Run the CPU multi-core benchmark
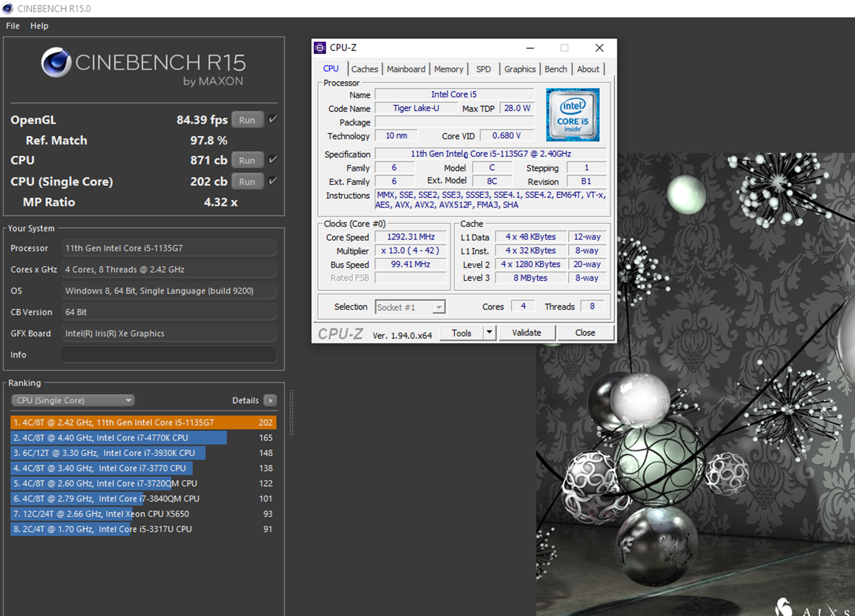The height and width of the screenshot is (616, 855). (x=247, y=160)
